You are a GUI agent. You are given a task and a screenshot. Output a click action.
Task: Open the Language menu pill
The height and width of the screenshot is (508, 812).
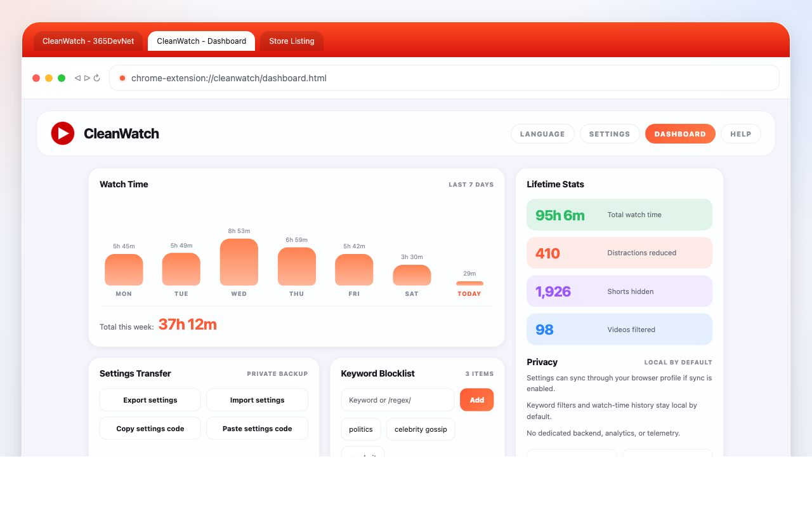(542, 134)
